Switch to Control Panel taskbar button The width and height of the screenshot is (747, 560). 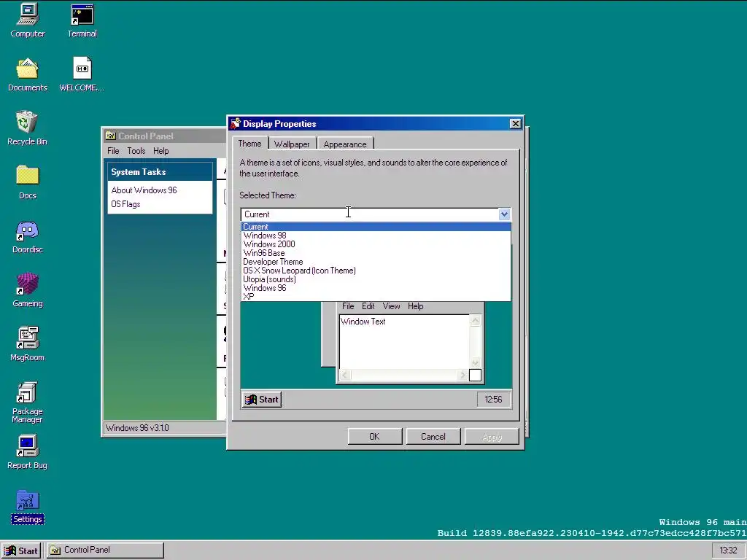(105, 550)
